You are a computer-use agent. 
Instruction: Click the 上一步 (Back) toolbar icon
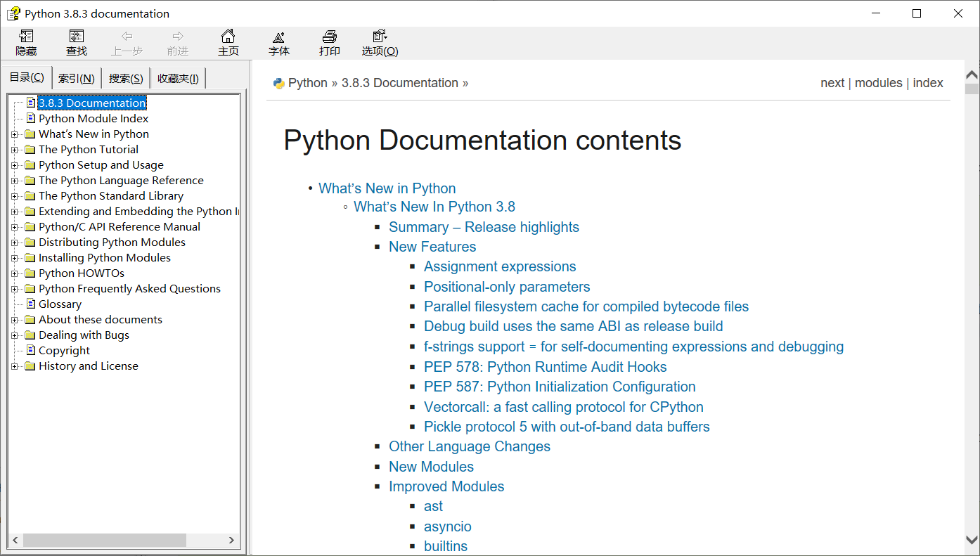pyautogui.click(x=127, y=42)
